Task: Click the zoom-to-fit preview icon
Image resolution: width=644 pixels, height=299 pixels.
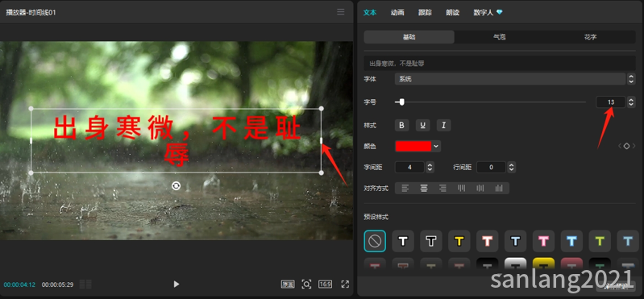Action: pos(306,284)
